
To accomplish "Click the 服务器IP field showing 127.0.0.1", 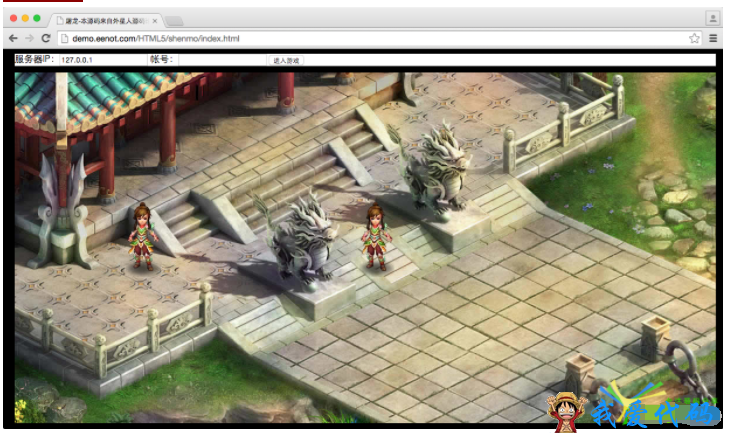I will pyautogui.click(x=102, y=60).
